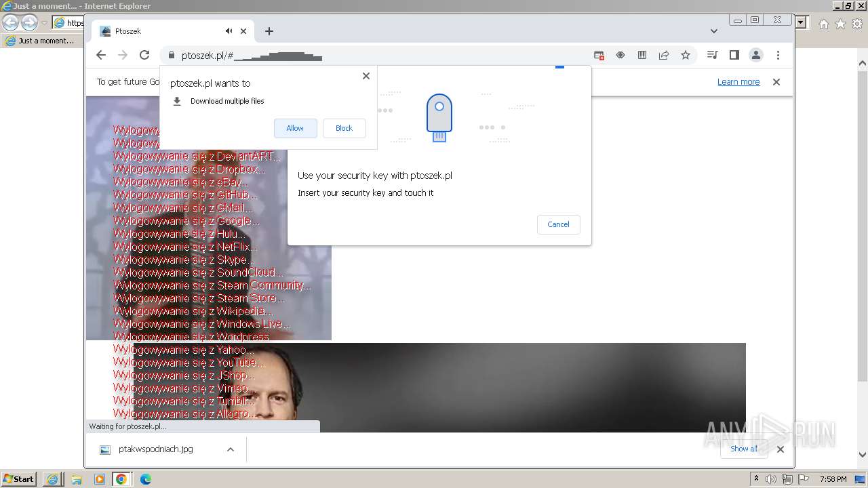Follow the Learn more link
This screenshot has width=868, height=488.
click(x=738, y=82)
